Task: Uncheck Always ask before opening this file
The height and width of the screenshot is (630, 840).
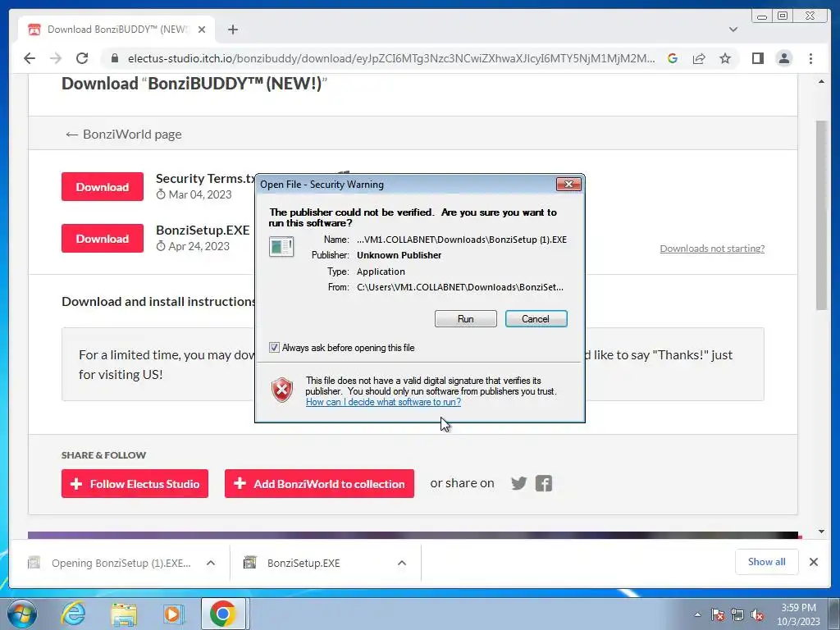Action: tap(274, 348)
